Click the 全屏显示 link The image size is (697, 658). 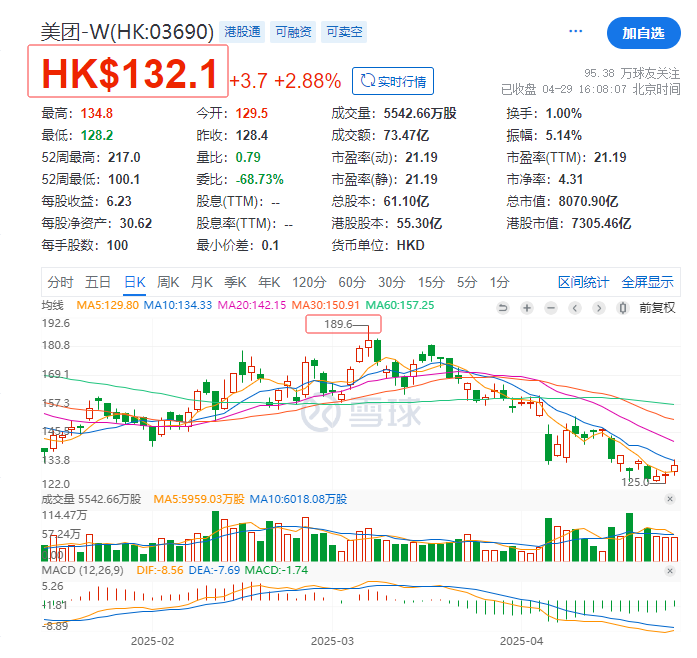click(x=647, y=282)
